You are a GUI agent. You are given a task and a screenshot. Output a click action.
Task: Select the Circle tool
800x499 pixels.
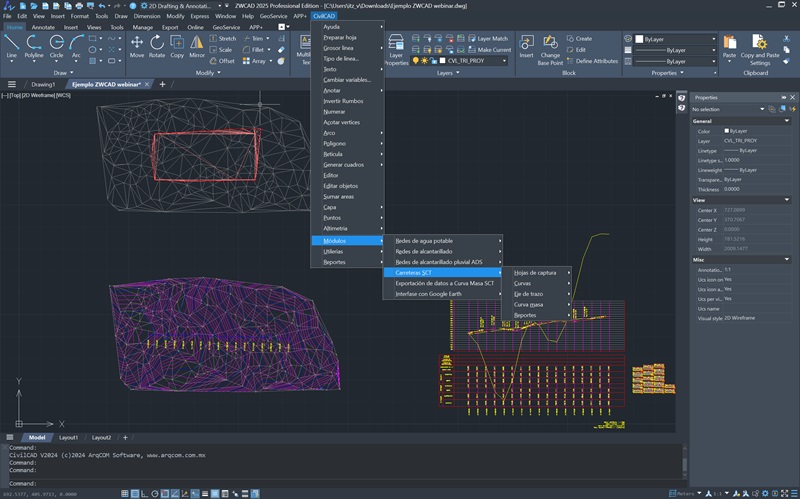click(56, 46)
